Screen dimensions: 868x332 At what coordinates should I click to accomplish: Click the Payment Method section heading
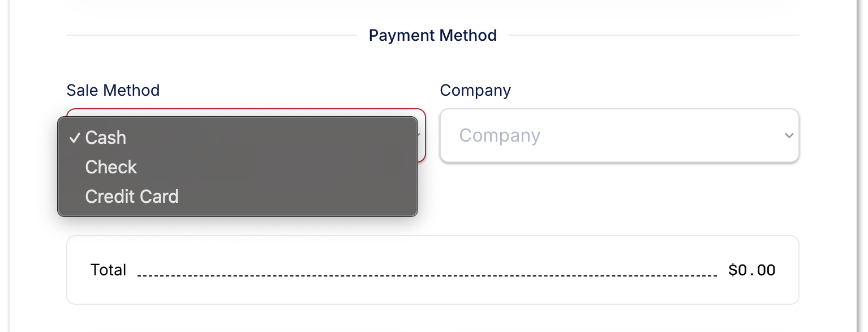433,35
